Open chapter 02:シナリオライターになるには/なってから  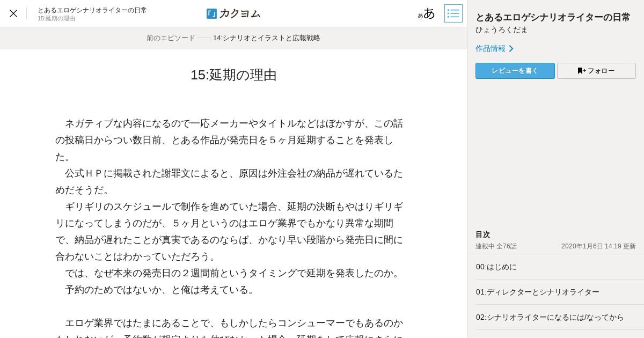(x=555, y=317)
